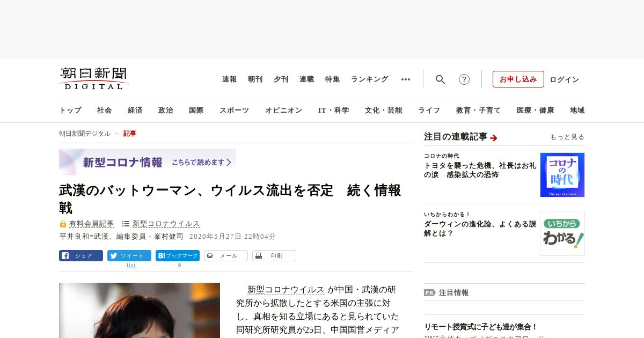Select the トップ category tab

(x=70, y=111)
